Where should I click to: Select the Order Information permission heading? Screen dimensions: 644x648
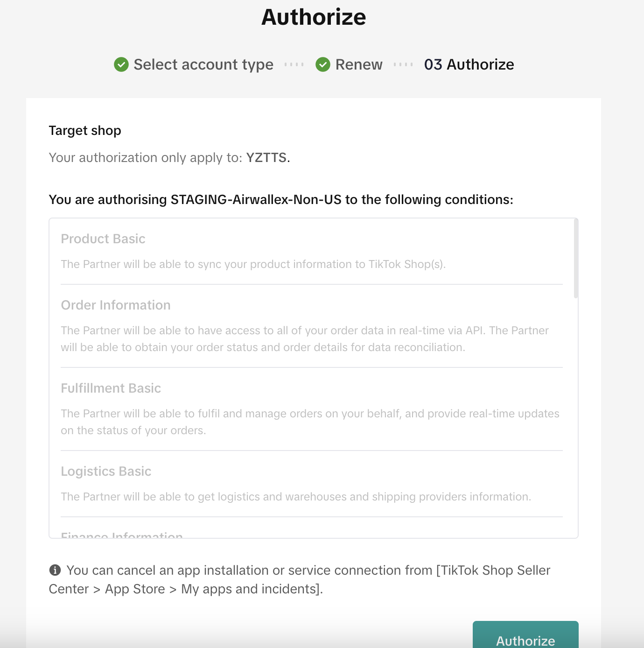tap(116, 305)
